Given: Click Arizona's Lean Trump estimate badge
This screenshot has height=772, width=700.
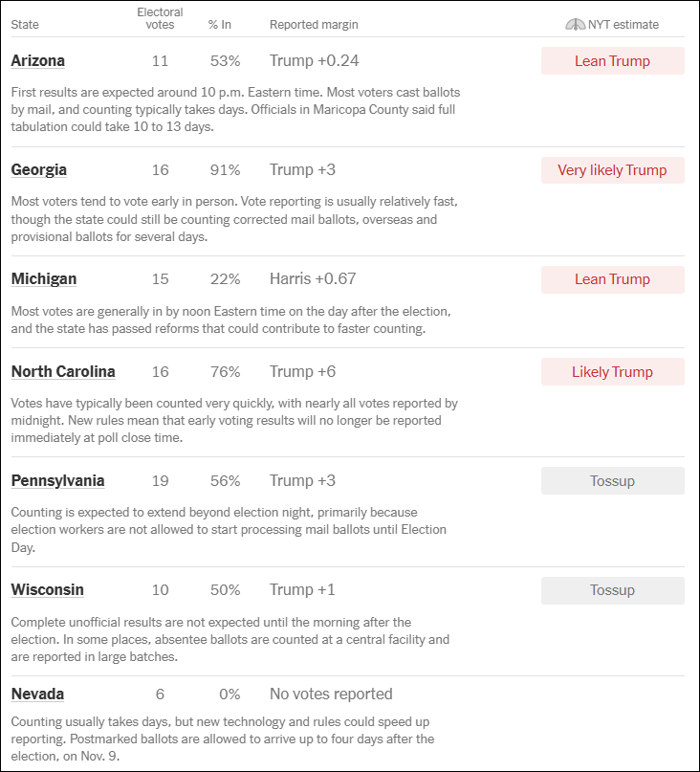Looking at the screenshot, I should [x=612, y=61].
